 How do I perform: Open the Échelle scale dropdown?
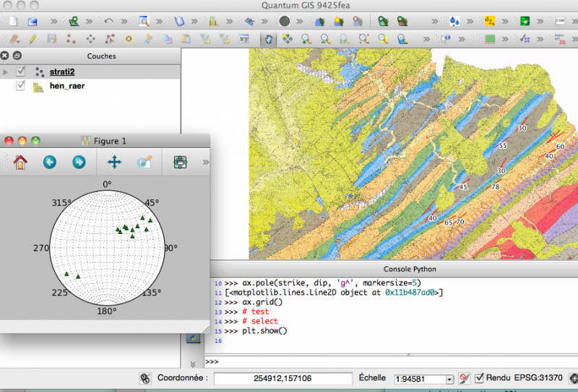point(449,378)
